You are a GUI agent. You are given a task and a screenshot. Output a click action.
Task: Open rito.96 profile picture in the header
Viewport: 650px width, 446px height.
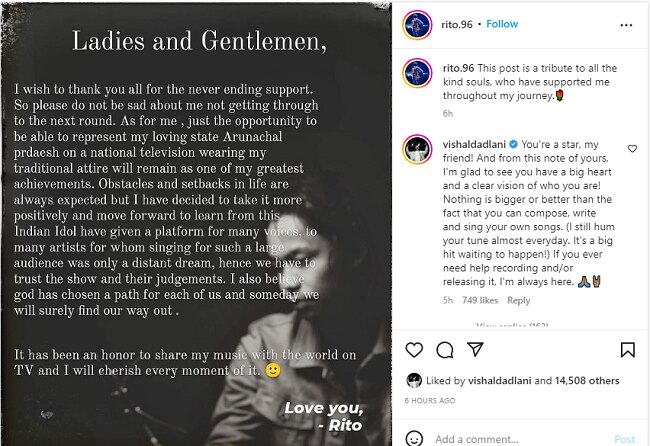(416, 23)
